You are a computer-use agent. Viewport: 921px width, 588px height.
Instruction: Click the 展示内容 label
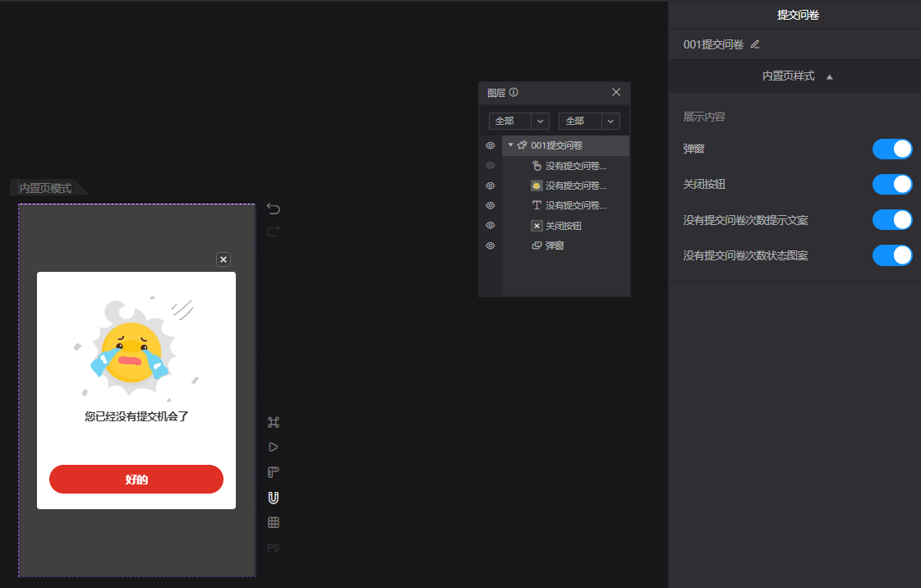click(x=703, y=117)
